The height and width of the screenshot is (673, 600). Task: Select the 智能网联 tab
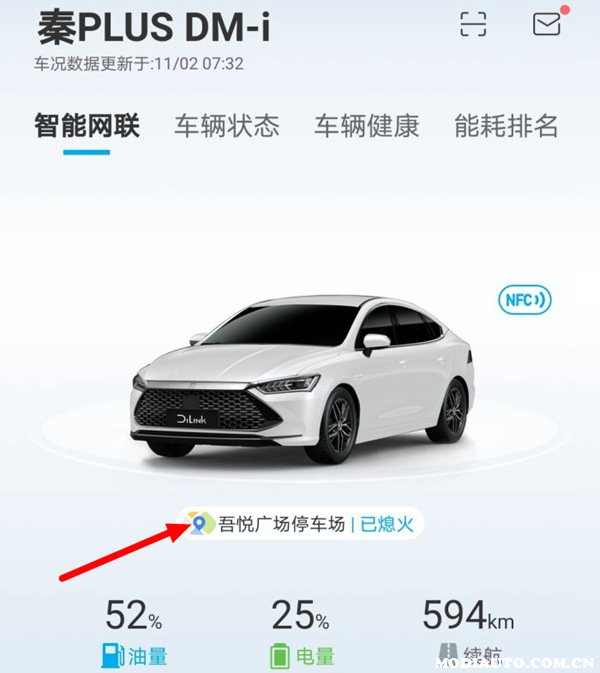(x=87, y=126)
